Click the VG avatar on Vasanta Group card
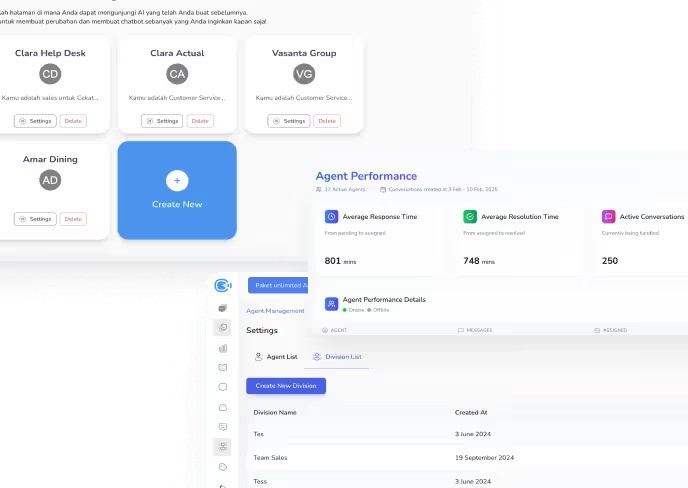This screenshot has height=488, width=688. point(304,74)
